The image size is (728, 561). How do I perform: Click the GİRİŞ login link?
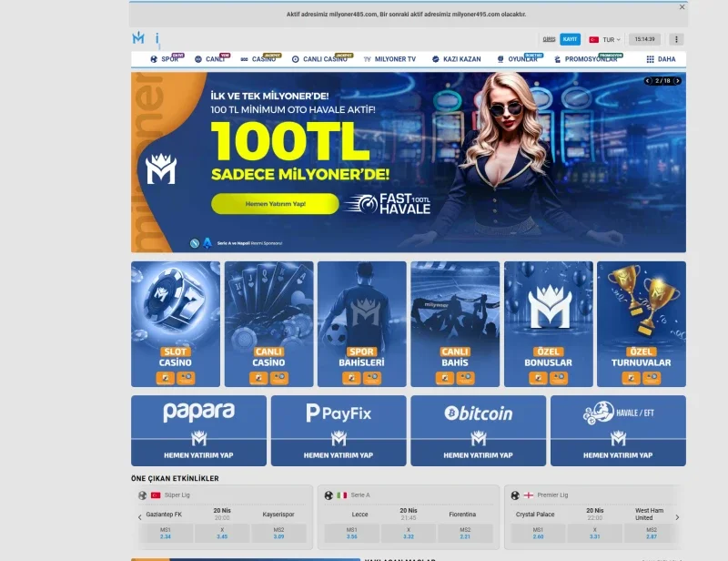[x=549, y=39]
